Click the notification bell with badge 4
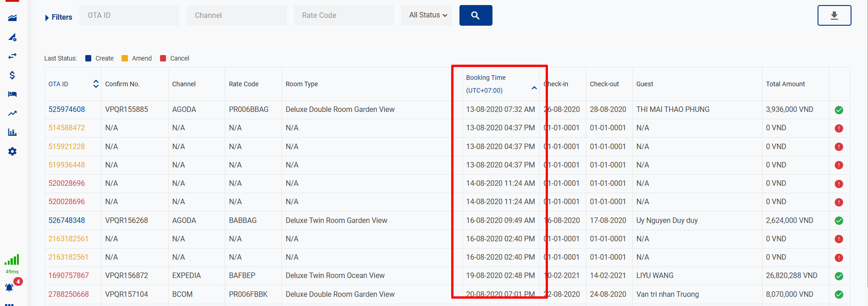The image size is (868, 306). (9, 287)
